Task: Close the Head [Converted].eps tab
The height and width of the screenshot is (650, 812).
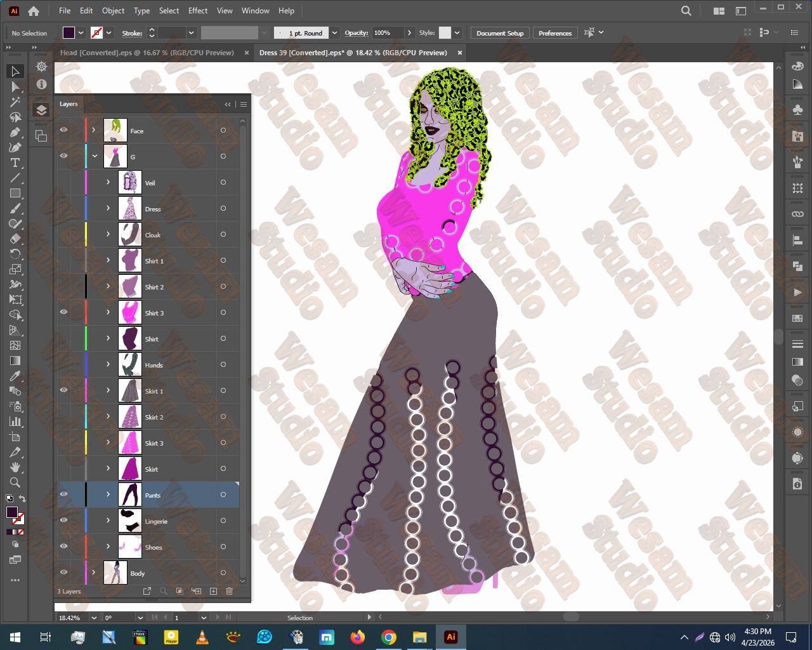Action: (247, 53)
